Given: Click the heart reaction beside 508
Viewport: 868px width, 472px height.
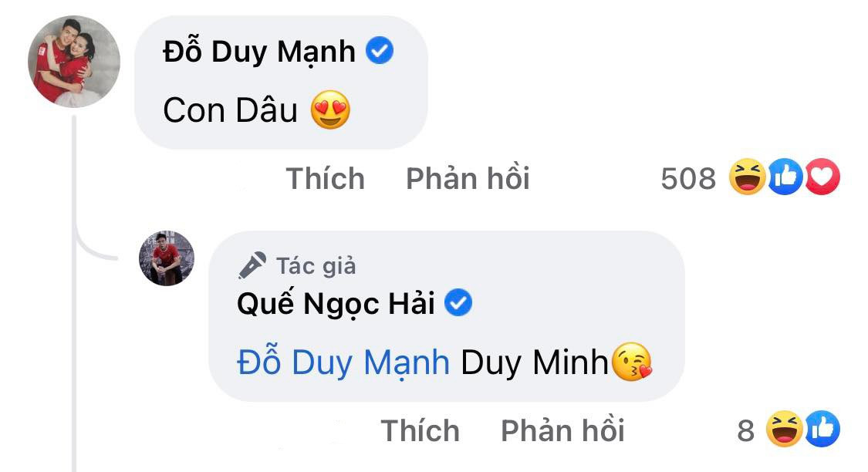Looking at the screenshot, I should (822, 177).
